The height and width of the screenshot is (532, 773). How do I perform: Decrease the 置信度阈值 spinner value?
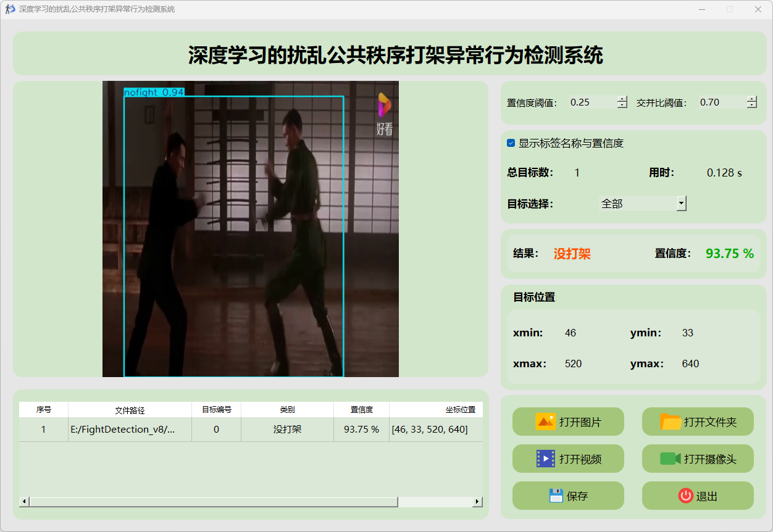tap(622, 106)
